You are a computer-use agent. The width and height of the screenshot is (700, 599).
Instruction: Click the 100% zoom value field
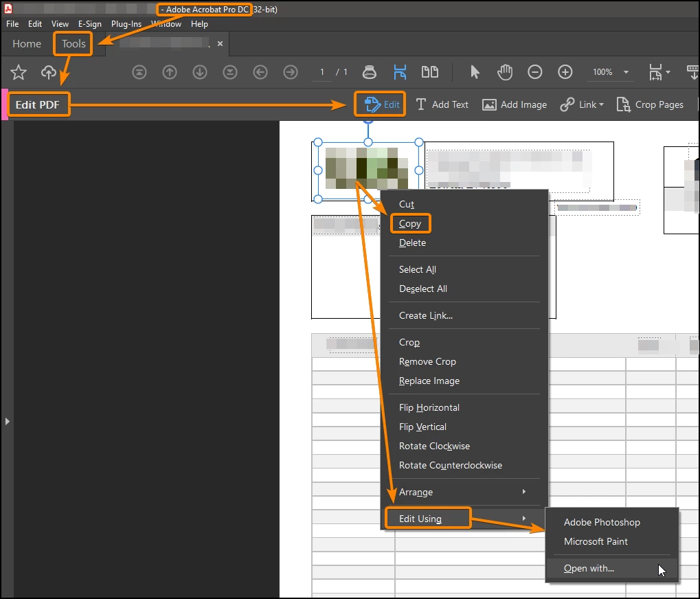coord(602,72)
